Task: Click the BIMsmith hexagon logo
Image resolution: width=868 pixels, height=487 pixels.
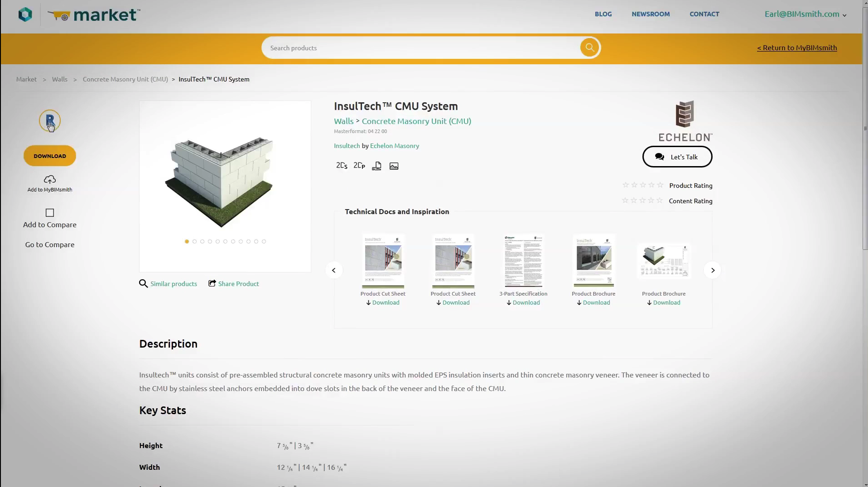Action: [x=25, y=14]
